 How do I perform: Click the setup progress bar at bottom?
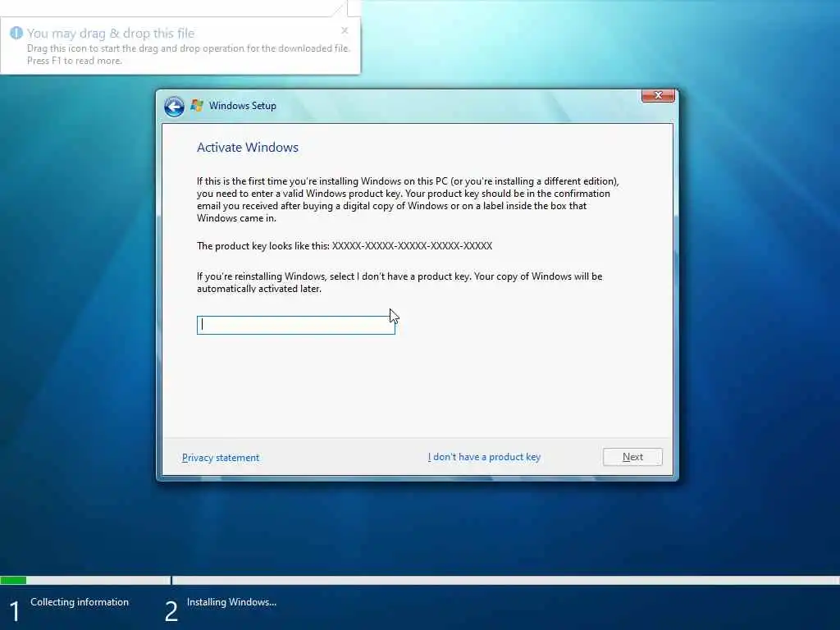point(420,580)
